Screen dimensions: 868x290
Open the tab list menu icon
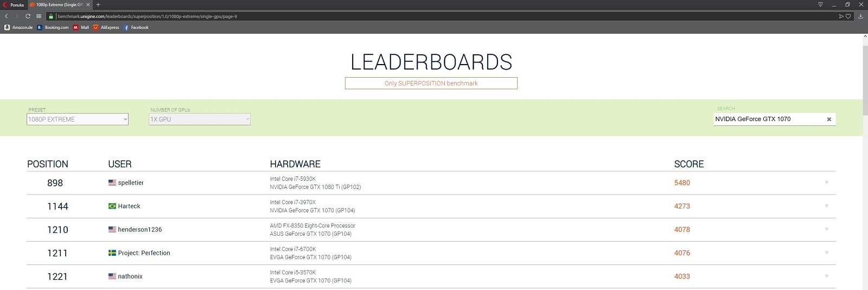click(x=820, y=4)
